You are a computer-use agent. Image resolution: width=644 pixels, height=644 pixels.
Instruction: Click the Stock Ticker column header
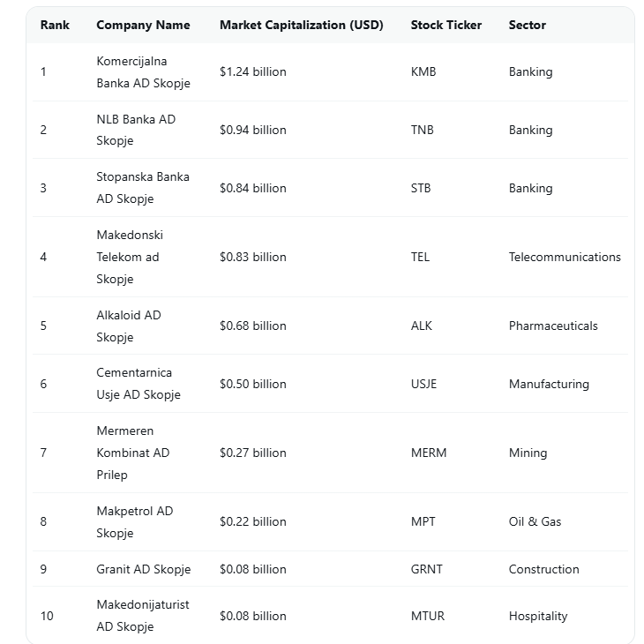point(446,25)
